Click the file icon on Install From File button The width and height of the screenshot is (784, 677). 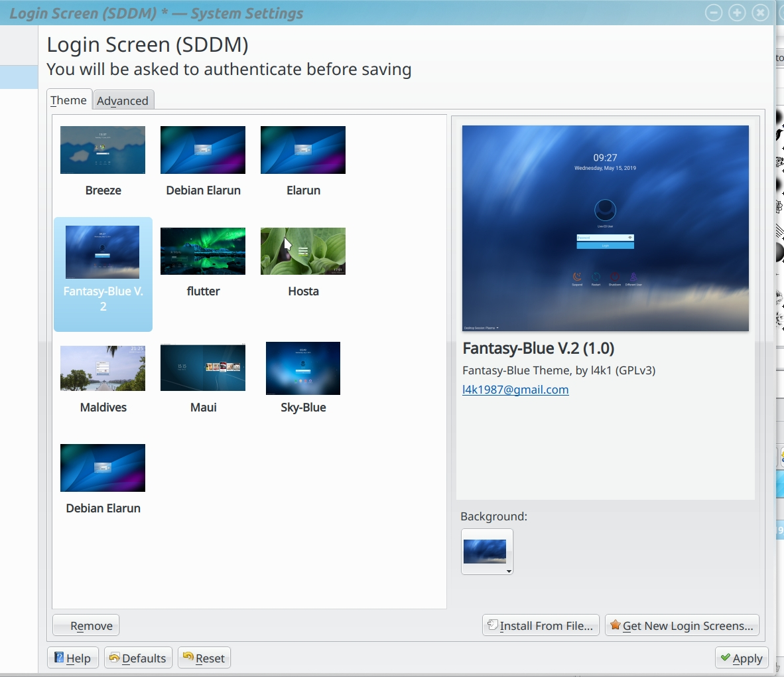coord(491,625)
